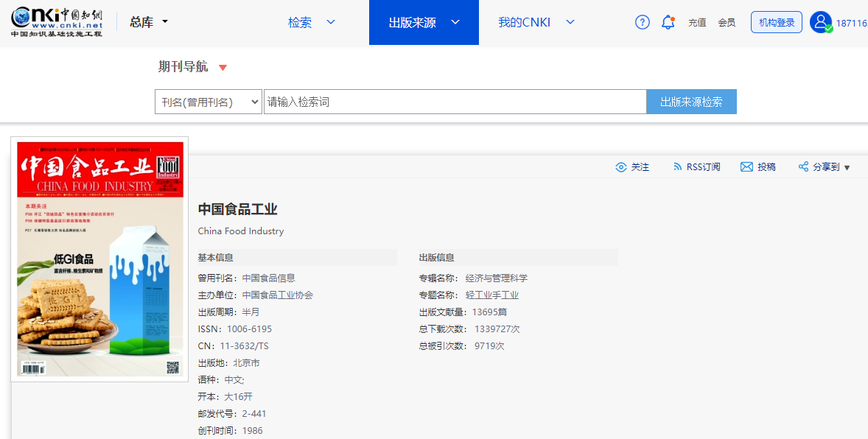Click the 投稿 envelope icon
The height and width of the screenshot is (439, 868).
[746, 166]
